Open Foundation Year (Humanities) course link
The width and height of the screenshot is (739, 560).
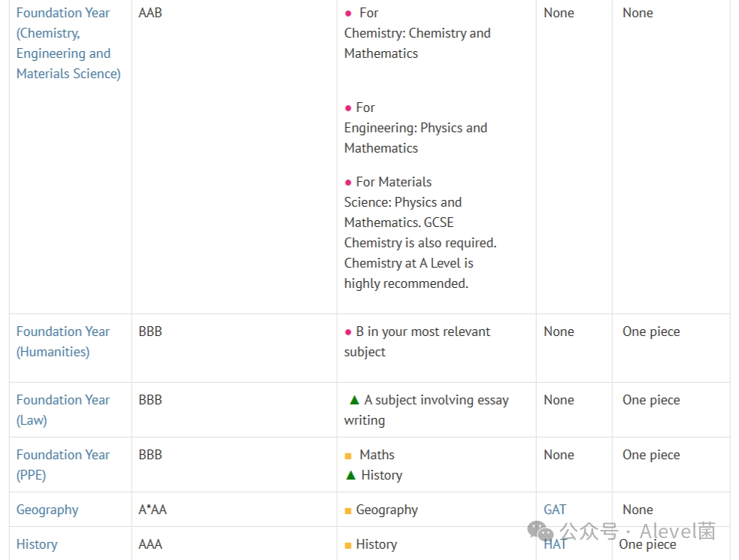(x=62, y=342)
